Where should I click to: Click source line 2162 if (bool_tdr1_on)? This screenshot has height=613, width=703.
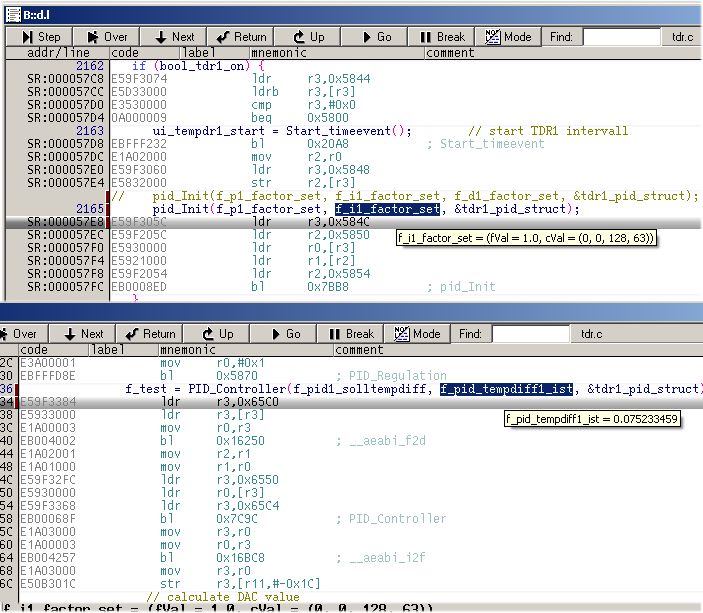[x=197, y=66]
